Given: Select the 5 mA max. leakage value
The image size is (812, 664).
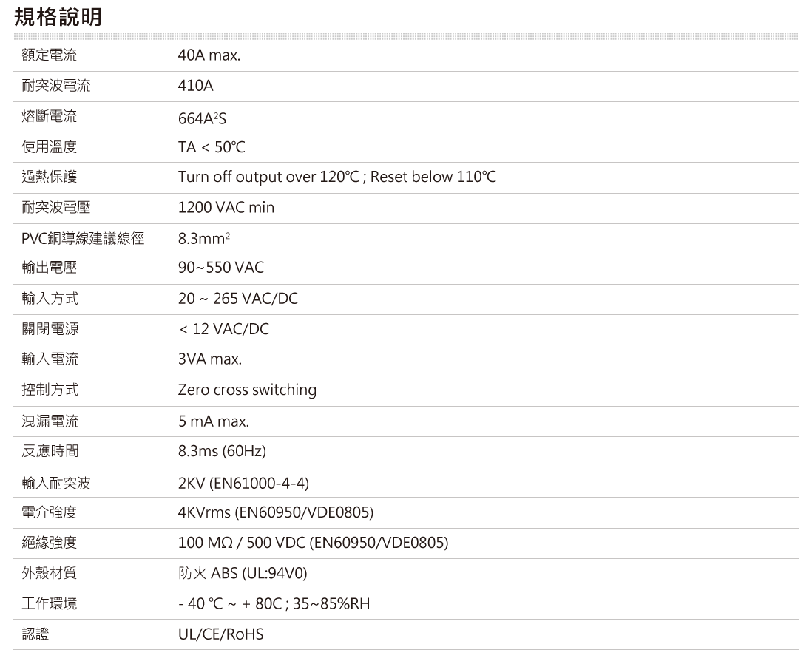Looking at the screenshot, I should (x=213, y=421).
